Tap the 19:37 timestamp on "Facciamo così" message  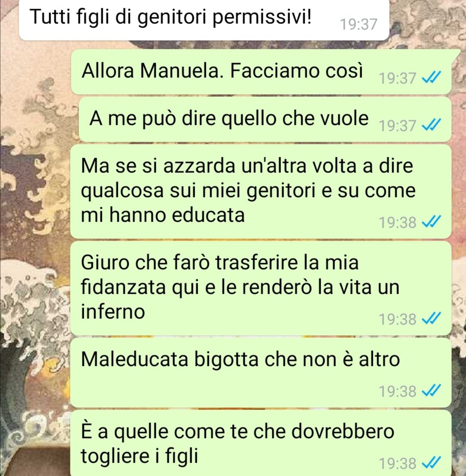(x=397, y=79)
